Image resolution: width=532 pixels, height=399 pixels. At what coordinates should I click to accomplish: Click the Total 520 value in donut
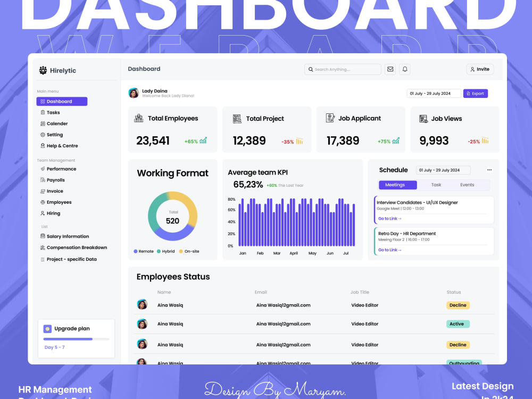[x=172, y=221]
